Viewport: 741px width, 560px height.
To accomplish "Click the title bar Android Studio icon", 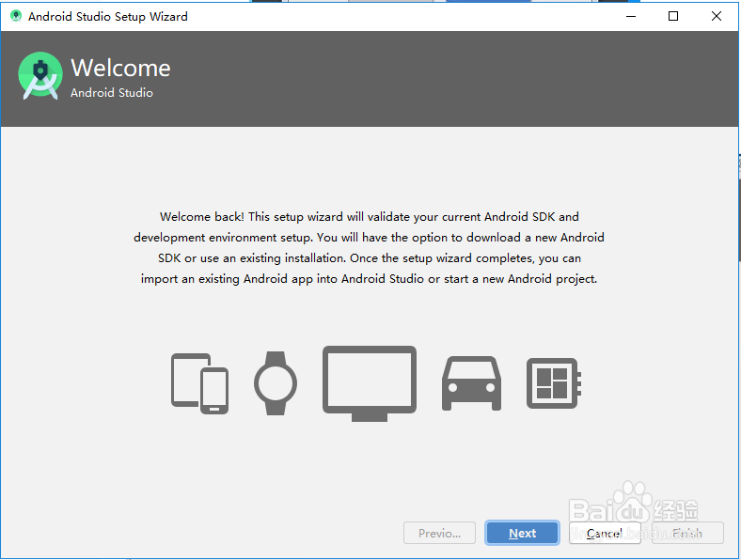I will coord(16,16).
